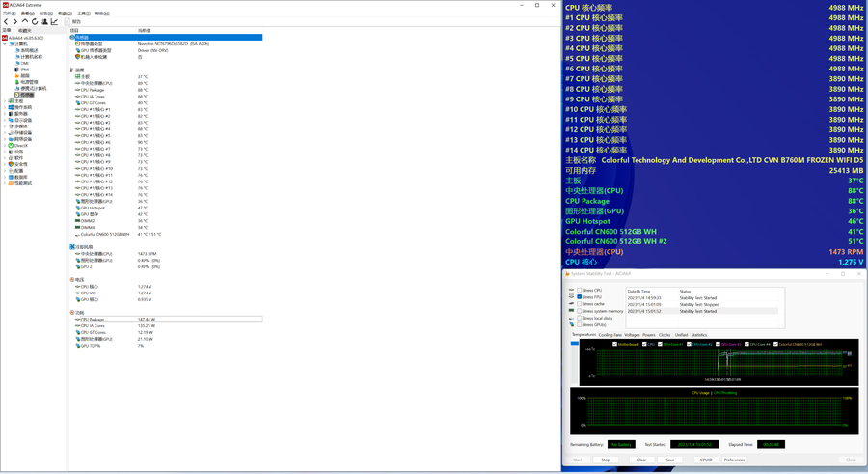The image size is (868, 474).
Task: Enable the Stress system memory checkbox
Action: pyautogui.click(x=580, y=311)
